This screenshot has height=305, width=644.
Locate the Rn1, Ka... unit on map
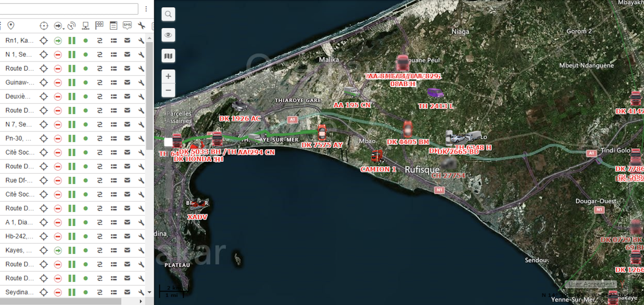tap(44, 41)
